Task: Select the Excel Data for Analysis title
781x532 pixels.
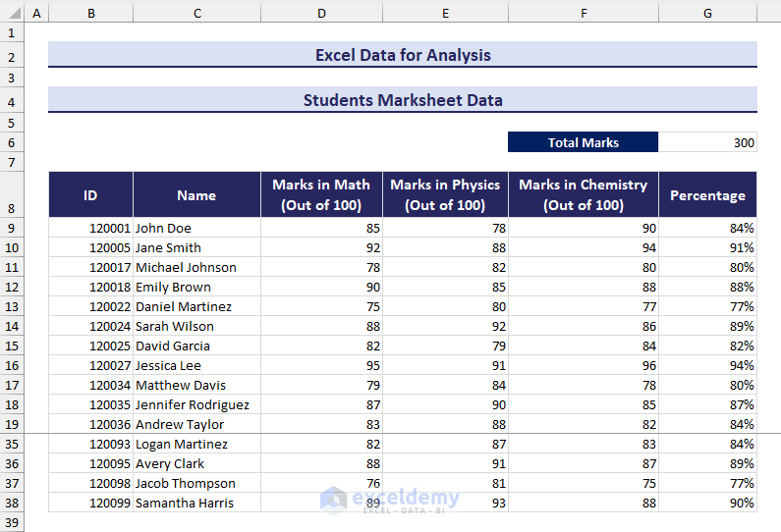Action: 403,55
